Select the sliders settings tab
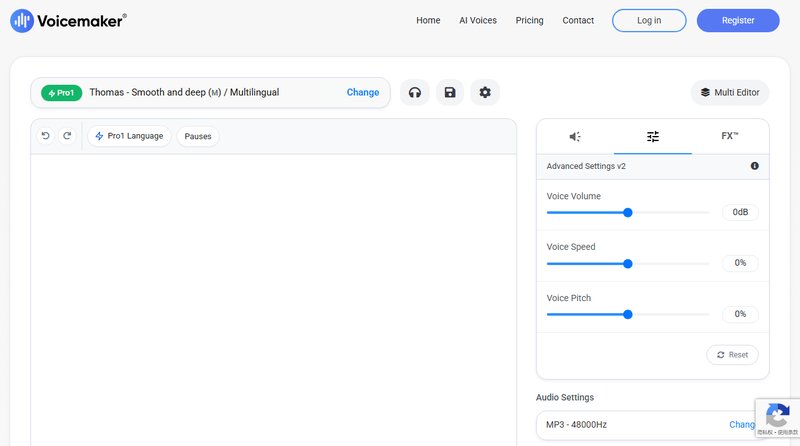 [653, 136]
